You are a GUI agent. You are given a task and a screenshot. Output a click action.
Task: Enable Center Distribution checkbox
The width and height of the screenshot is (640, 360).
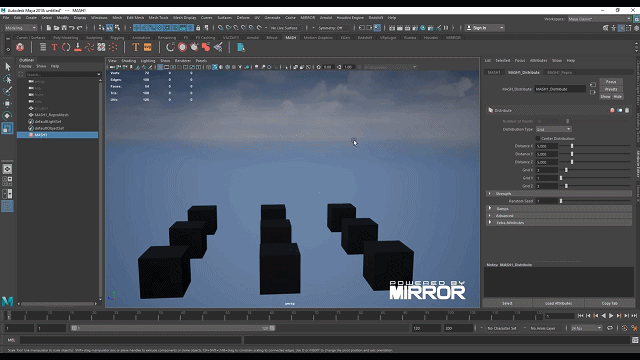click(538, 138)
